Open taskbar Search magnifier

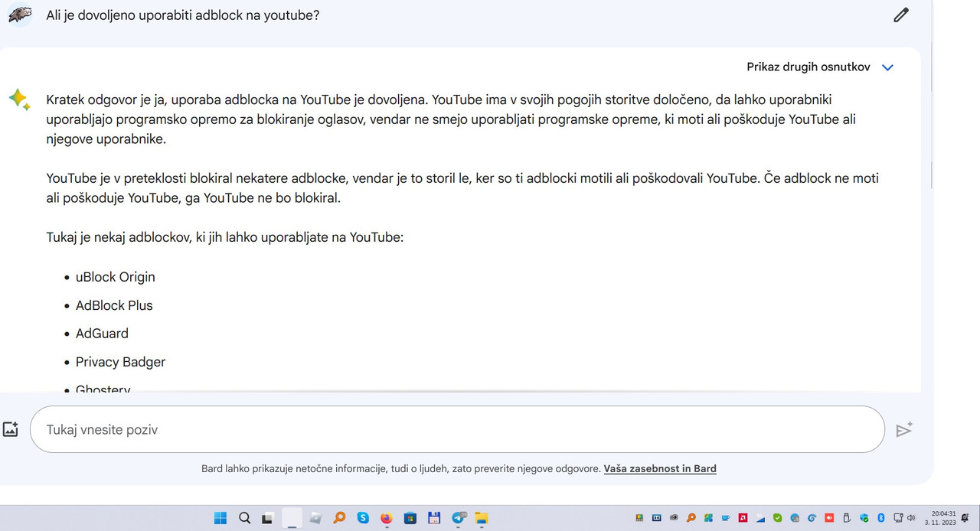[x=244, y=518]
